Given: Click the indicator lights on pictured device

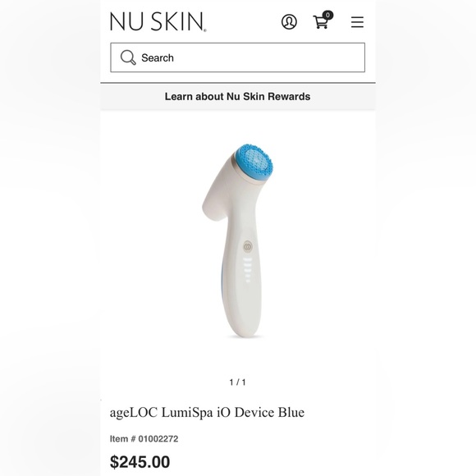Looking at the screenshot, I should pyautogui.click(x=248, y=270).
